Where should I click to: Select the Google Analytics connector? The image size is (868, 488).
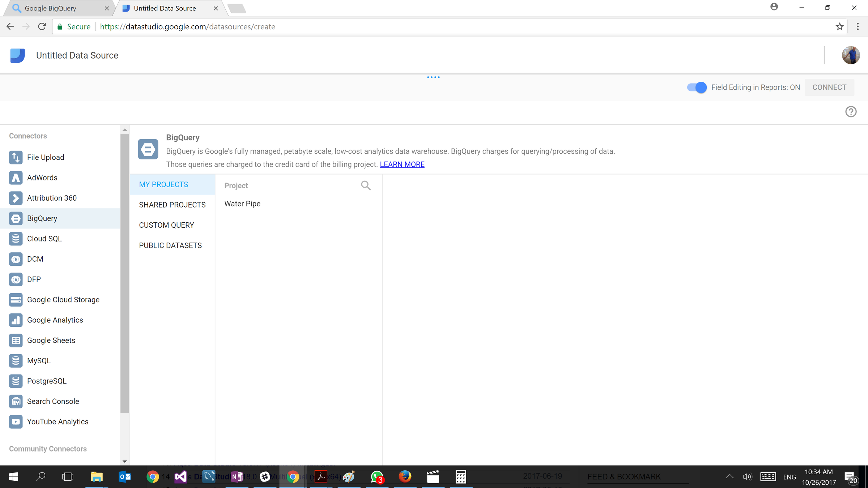[60, 320]
